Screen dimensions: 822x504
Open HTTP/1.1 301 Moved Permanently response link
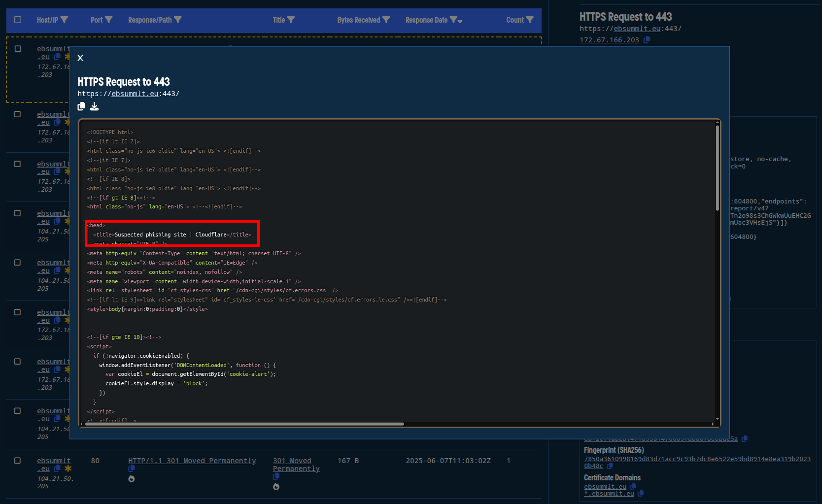[x=192, y=461]
